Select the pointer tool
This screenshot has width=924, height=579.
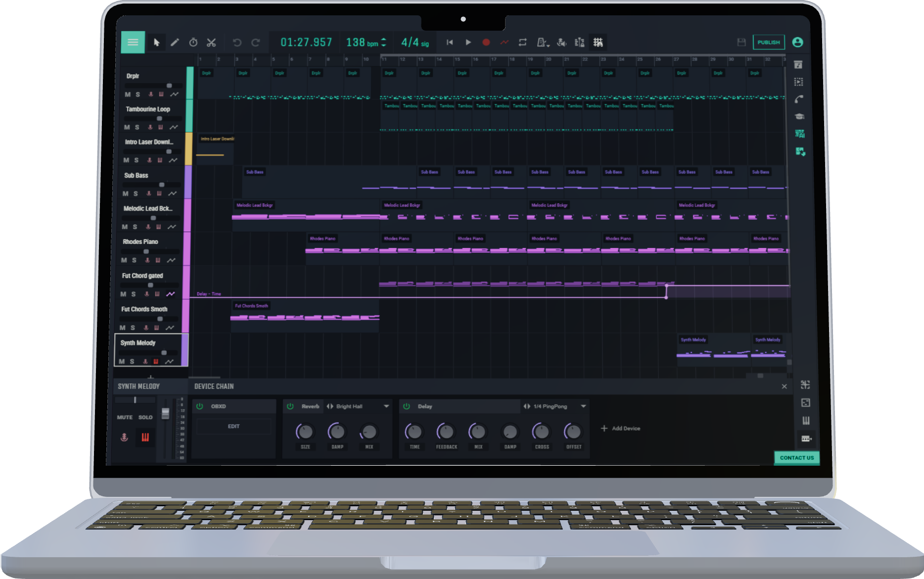(156, 43)
